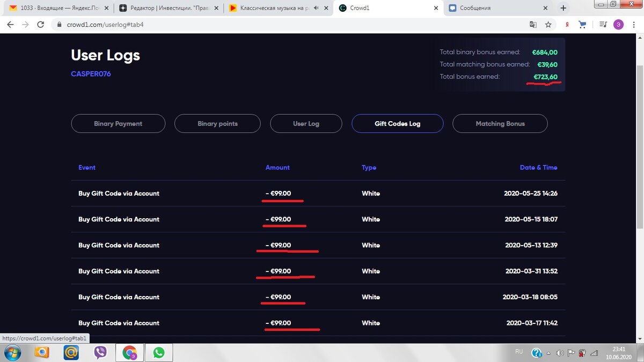Viewport: 644px width, 362px height.
Task: Click the User Logs heading
Action: click(x=105, y=55)
